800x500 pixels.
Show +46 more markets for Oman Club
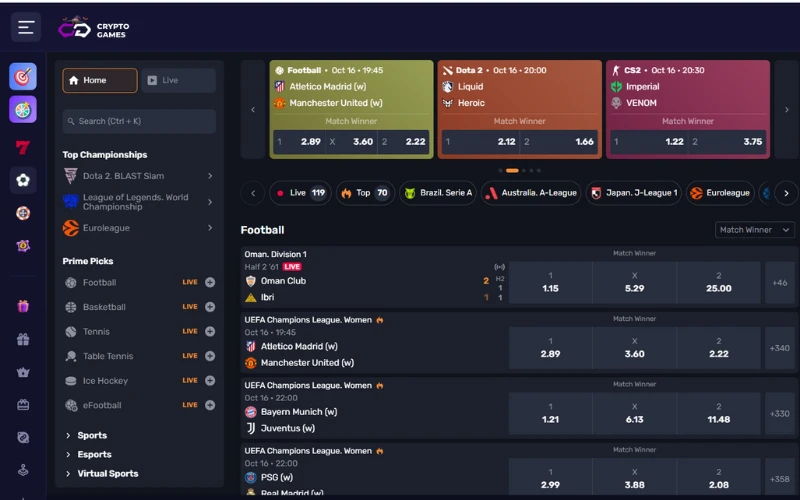tap(780, 283)
